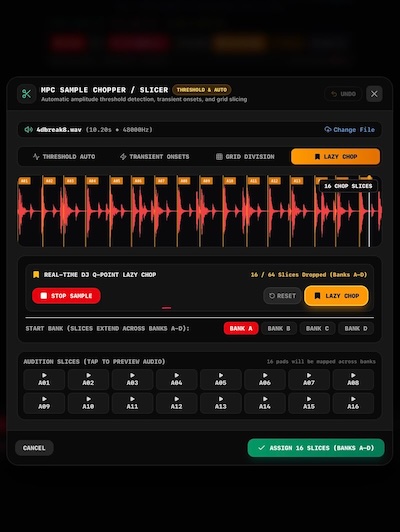
Task: Close the sample chopper dialog
Action: (x=374, y=94)
